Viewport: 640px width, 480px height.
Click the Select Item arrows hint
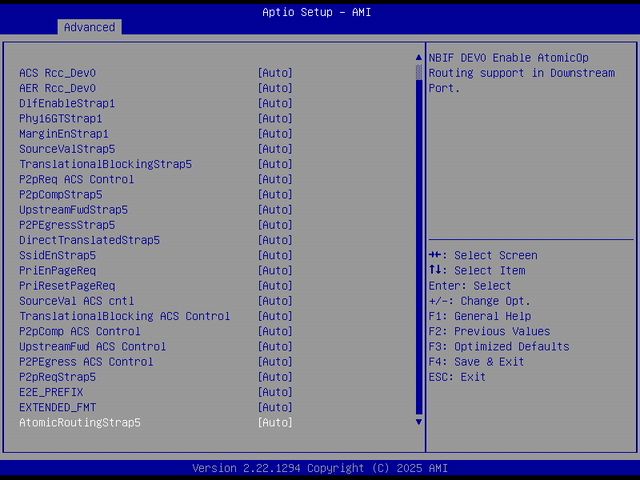click(477, 271)
